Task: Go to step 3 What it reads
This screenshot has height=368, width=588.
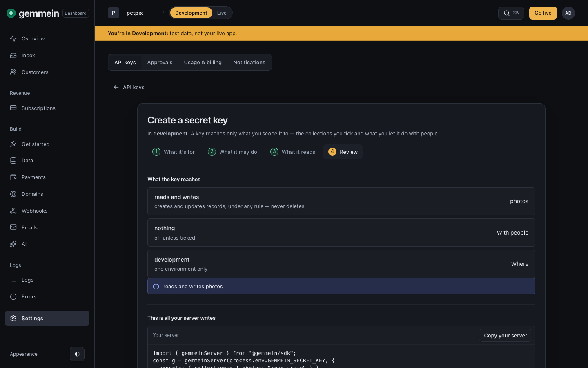Action: pyautogui.click(x=293, y=152)
